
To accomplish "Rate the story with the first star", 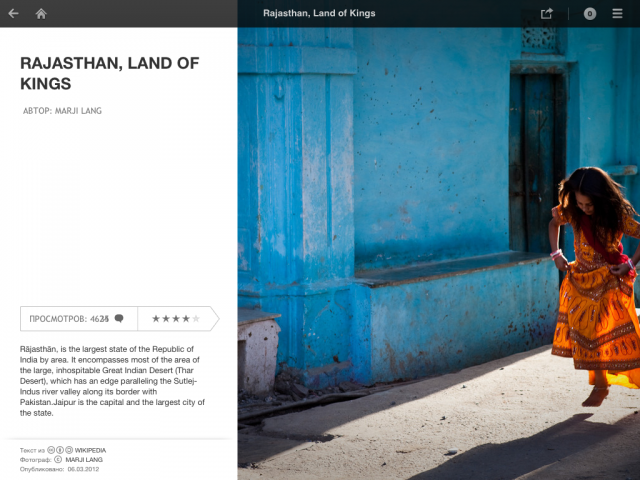I will coord(156,319).
